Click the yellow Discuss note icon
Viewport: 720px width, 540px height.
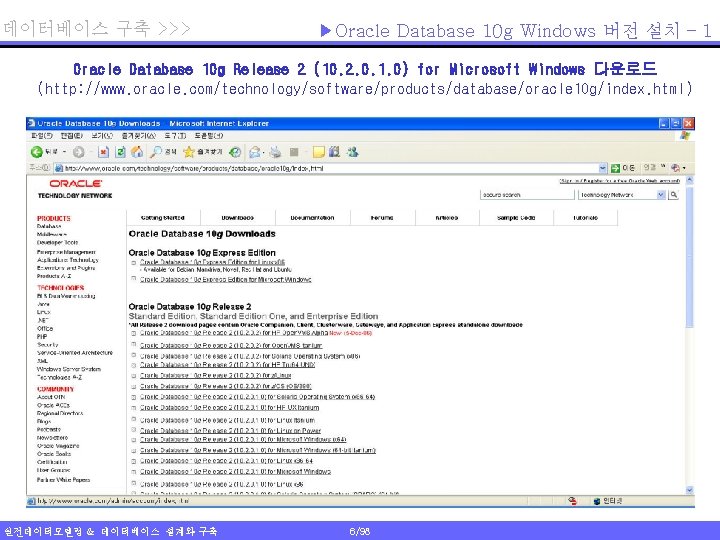pos(319,152)
